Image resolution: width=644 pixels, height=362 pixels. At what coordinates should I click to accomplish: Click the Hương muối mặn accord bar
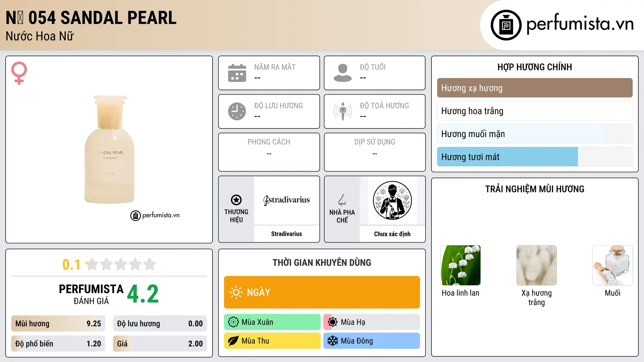coord(535,134)
